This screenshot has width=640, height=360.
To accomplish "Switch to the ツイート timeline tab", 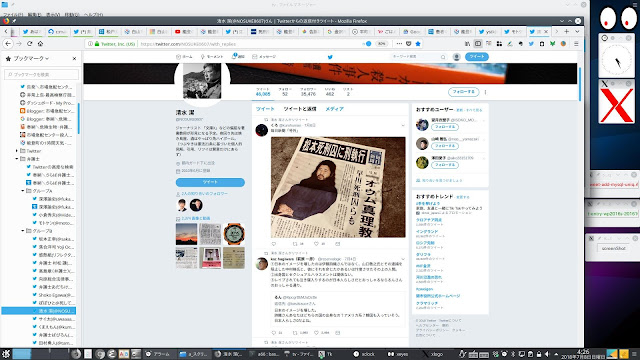I will point(265,109).
